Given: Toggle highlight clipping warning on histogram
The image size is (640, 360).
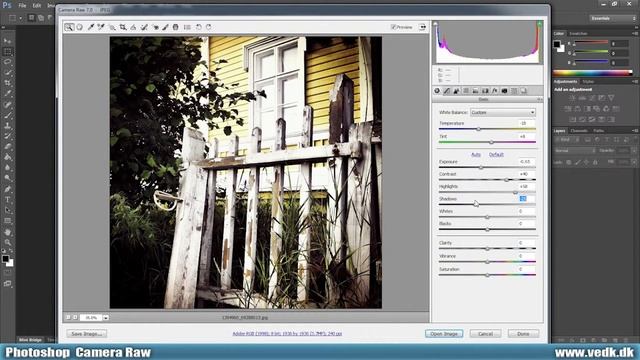Looking at the screenshot, I should pyautogui.click(x=539, y=24).
